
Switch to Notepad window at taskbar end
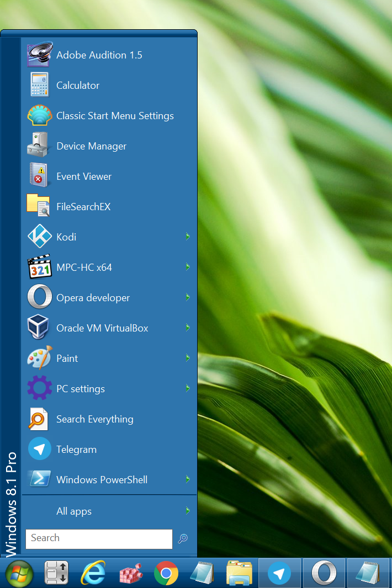click(368, 573)
